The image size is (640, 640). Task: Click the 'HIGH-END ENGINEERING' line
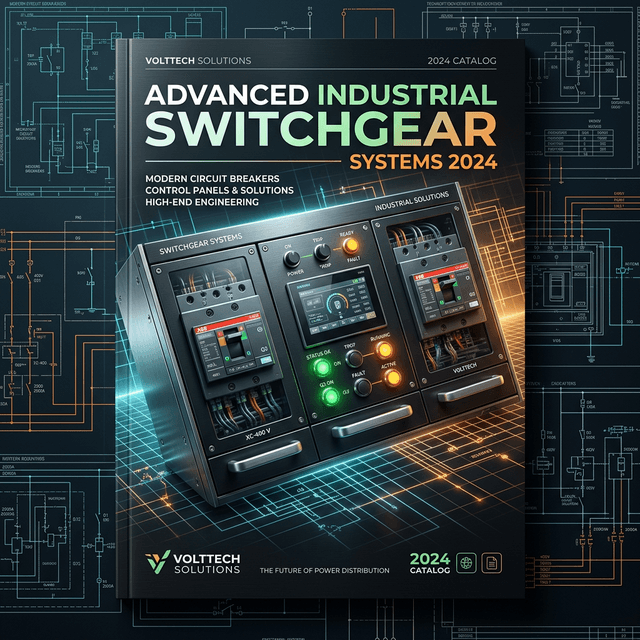[x=202, y=202]
